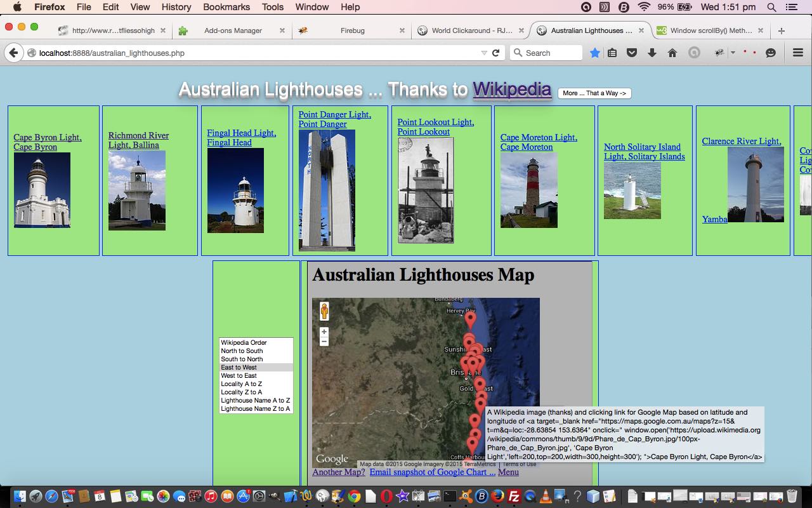Select Lighthouse Name Z to A option
Viewport: 812px width, 508px height.
pos(256,408)
